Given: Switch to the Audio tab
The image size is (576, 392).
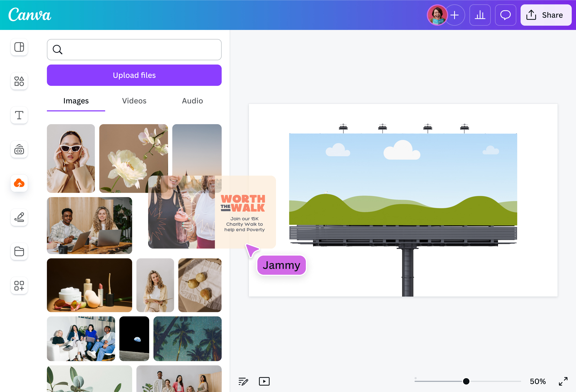Looking at the screenshot, I should (192, 101).
